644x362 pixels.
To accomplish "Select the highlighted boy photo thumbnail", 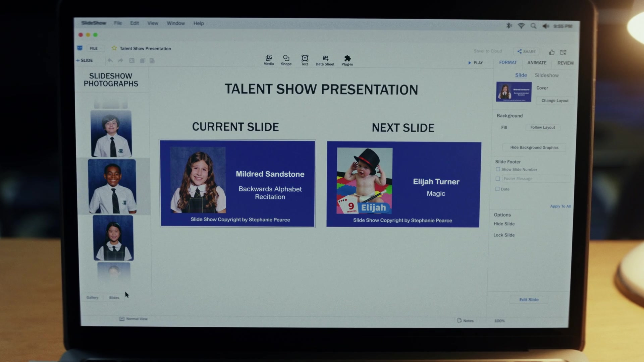I will (x=112, y=186).
